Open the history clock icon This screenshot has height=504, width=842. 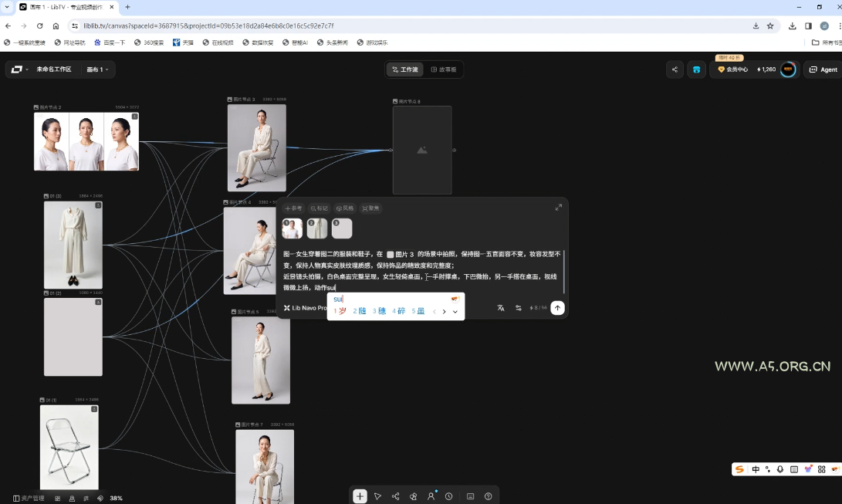tap(449, 496)
